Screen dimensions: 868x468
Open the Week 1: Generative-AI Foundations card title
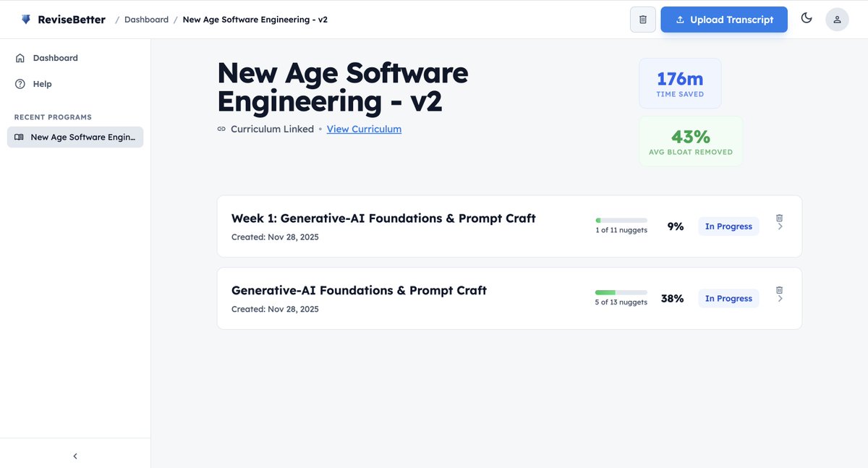pyautogui.click(x=383, y=218)
